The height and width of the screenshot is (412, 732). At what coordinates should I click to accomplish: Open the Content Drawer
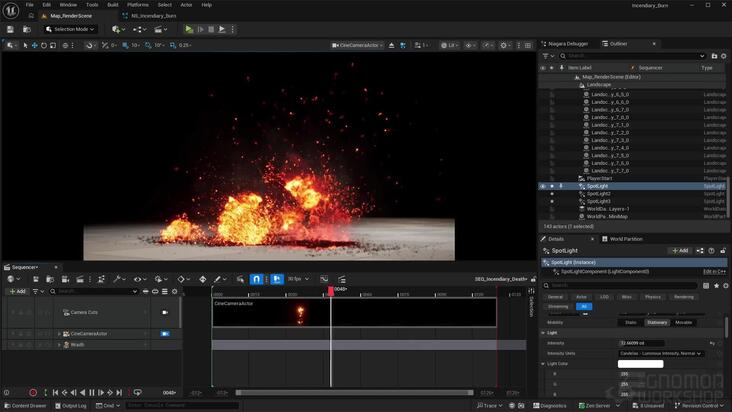[x=25, y=405]
